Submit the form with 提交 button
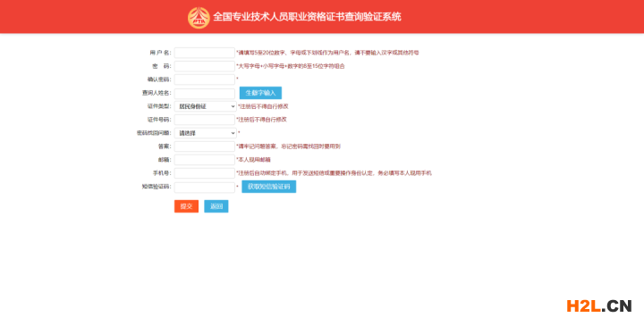This screenshot has height=326, width=644. click(x=186, y=206)
